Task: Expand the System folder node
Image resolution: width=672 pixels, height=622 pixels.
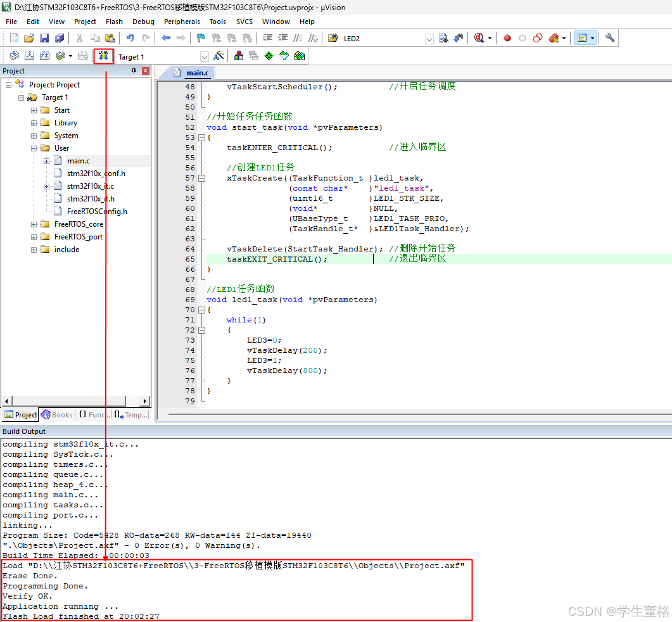Action: 34,136
